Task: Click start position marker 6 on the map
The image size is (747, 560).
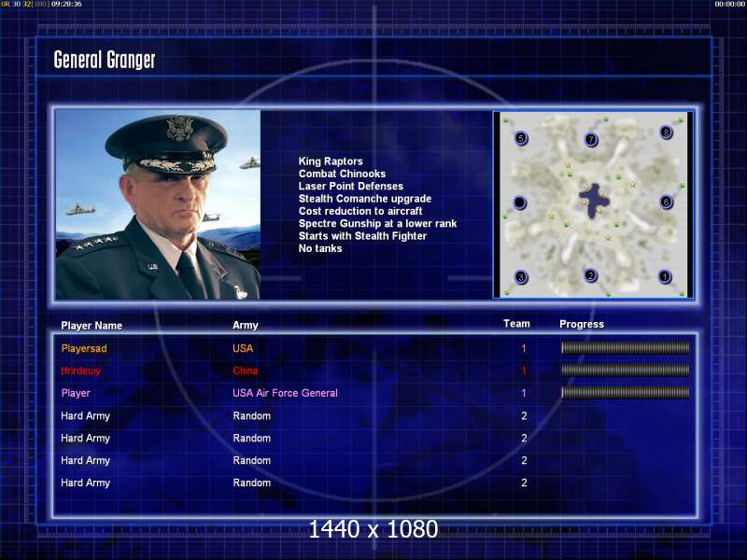Action: click(666, 202)
